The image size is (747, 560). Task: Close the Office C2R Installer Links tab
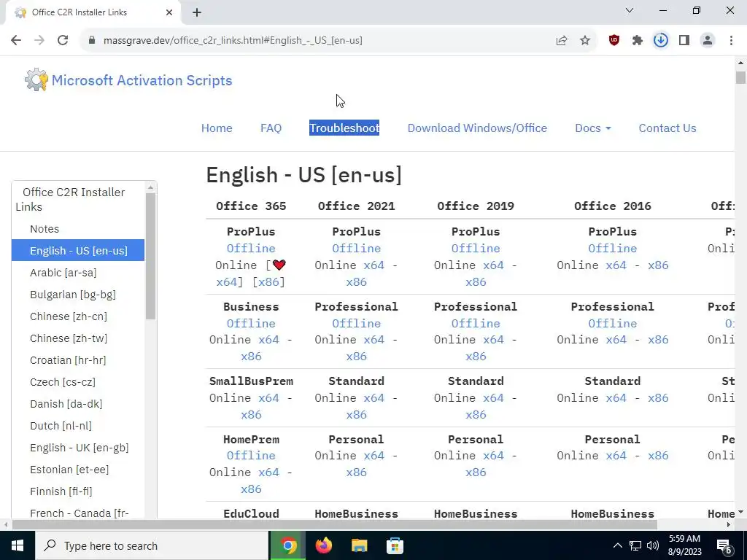(169, 12)
